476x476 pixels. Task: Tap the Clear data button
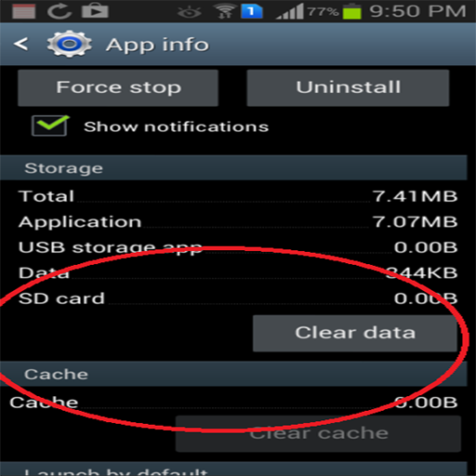355,334
